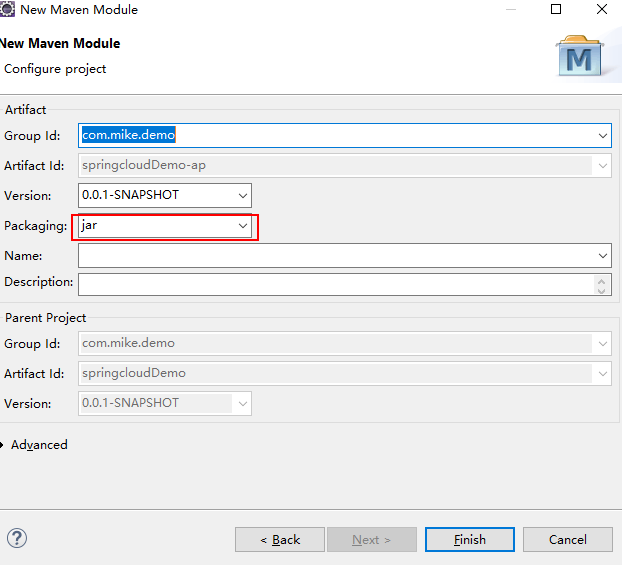Viewport: 622px width, 565px height.
Task: Go back with the < Back button
Action: 280,540
